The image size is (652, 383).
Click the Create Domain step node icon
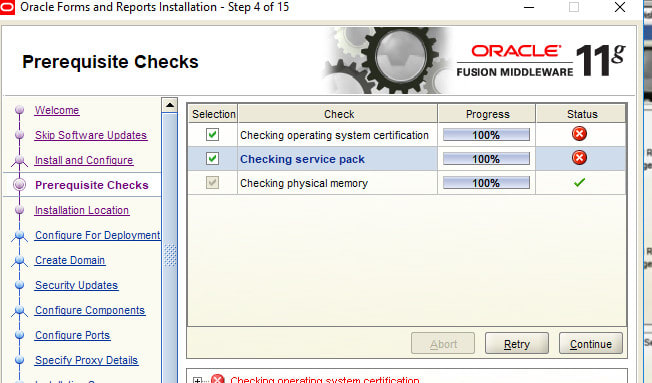(x=19, y=261)
